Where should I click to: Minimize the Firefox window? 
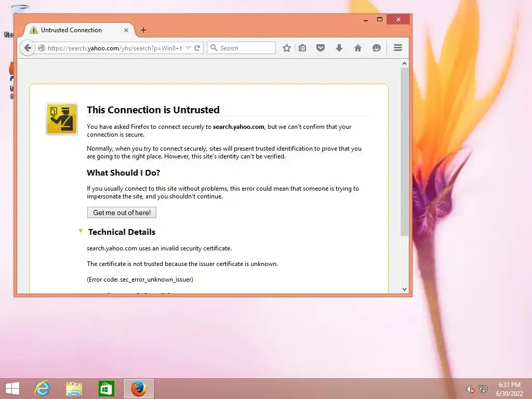coord(366,20)
